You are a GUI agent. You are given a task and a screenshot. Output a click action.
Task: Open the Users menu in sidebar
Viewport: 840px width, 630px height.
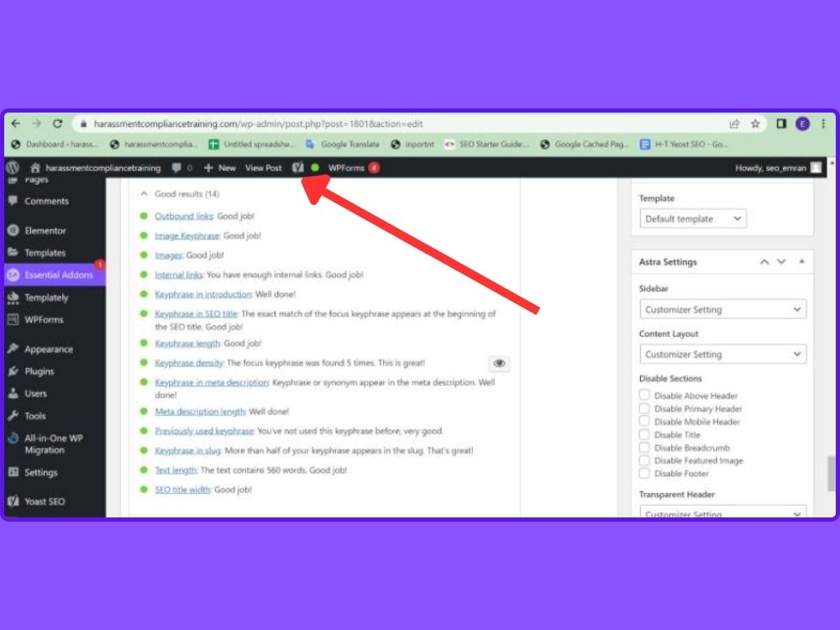tap(35, 394)
